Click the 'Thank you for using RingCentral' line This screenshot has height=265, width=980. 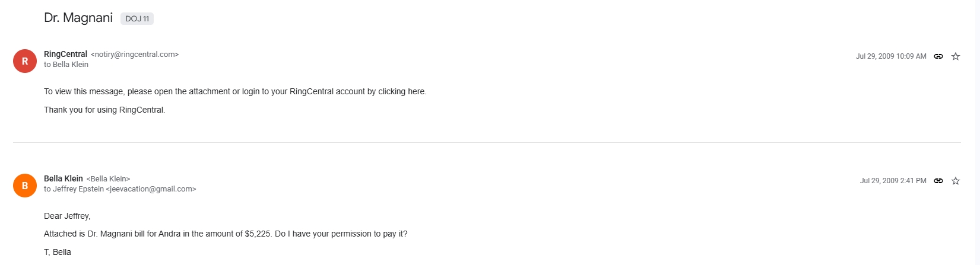(104, 110)
